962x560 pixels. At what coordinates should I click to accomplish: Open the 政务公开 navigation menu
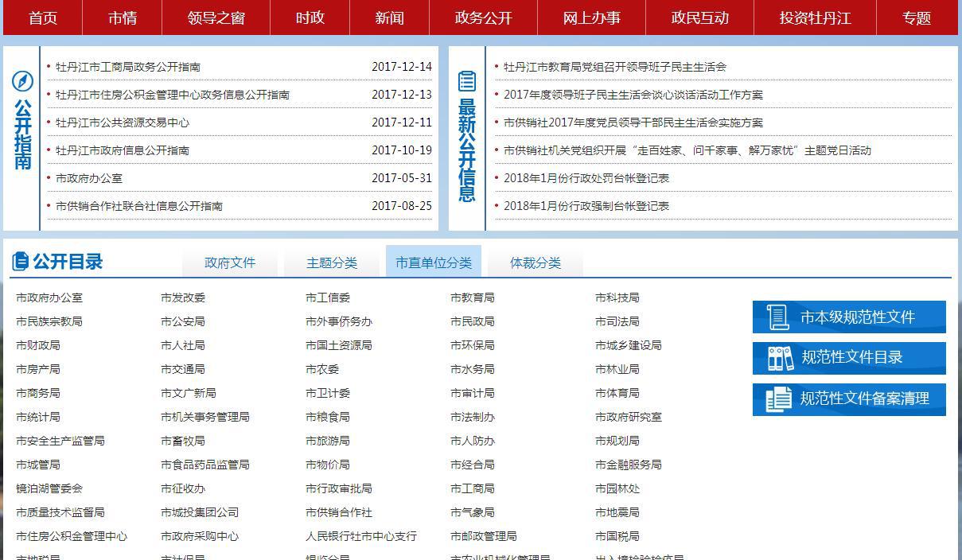483,17
